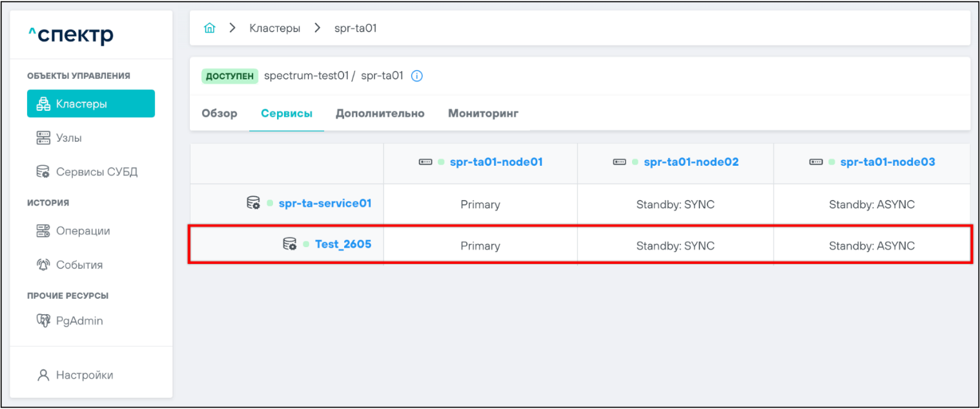980x409 pixels.
Task: Click the home icon in the breadcrumb
Action: point(209,28)
